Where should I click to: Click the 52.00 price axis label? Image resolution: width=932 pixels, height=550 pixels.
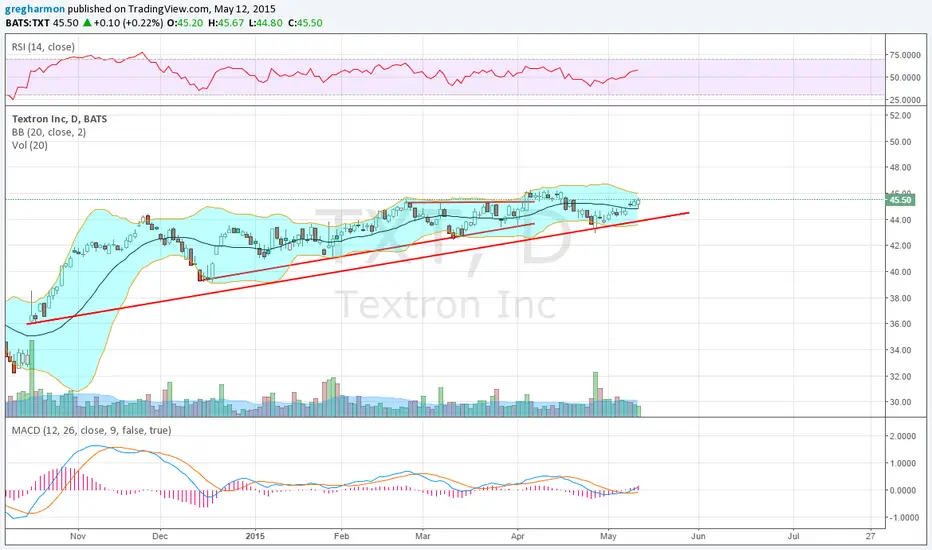pos(900,115)
